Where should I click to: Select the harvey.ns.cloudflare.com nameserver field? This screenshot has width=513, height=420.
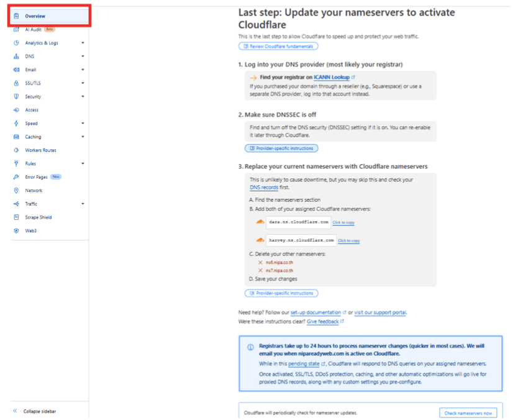tap(301, 240)
